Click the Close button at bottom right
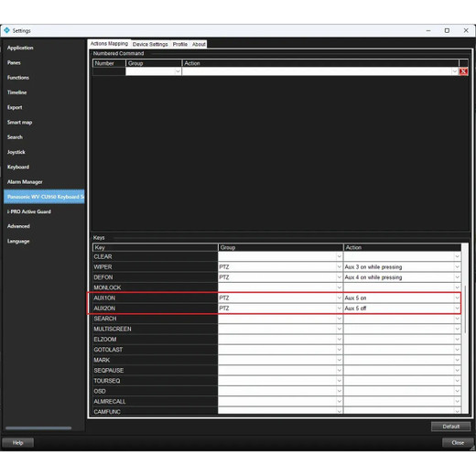The image size is (476, 476). pos(458,442)
